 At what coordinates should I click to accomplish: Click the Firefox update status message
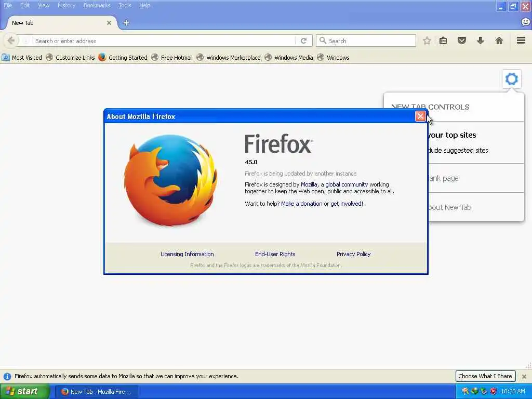[x=301, y=174]
